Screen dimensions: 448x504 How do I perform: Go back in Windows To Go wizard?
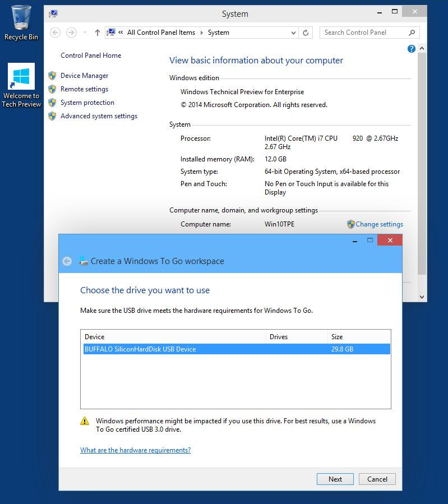pos(67,261)
